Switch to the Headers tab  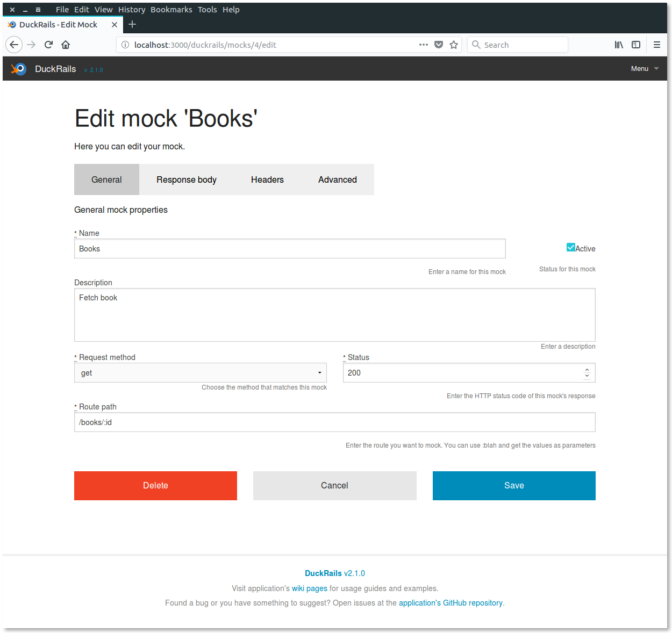pos(267,179)
